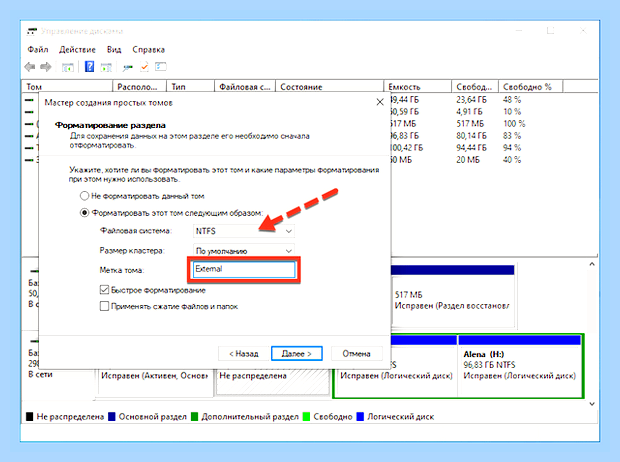Image resolution: width=620 pixels, height=462 pixels.
Task: Close the simple volume wizard dialog
Action: (x=380, y=102)
